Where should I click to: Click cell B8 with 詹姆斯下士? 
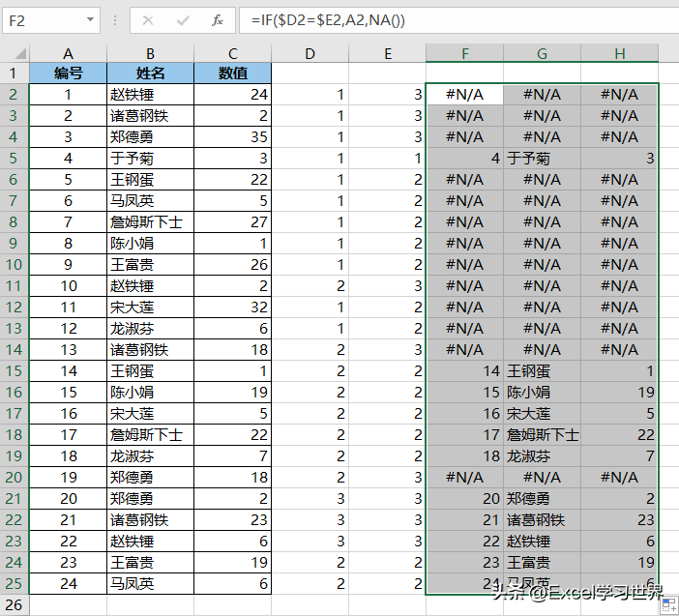point(150,222)
